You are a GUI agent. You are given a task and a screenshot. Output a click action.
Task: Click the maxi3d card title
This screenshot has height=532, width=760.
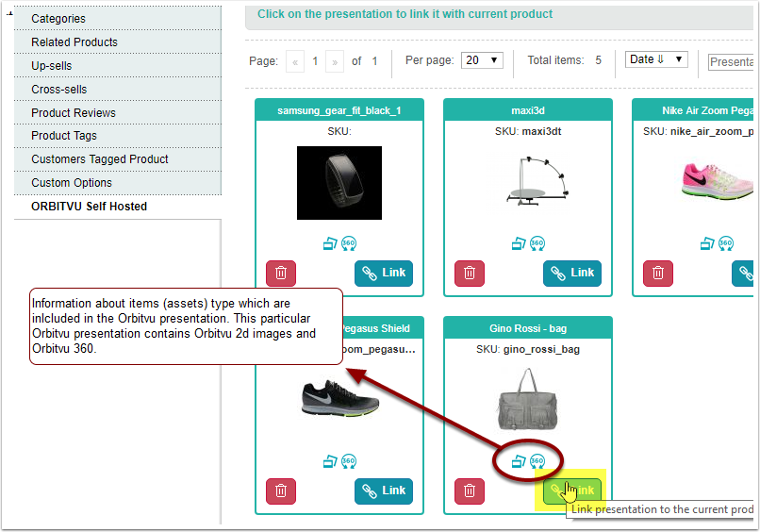click(x=528, y=110)
